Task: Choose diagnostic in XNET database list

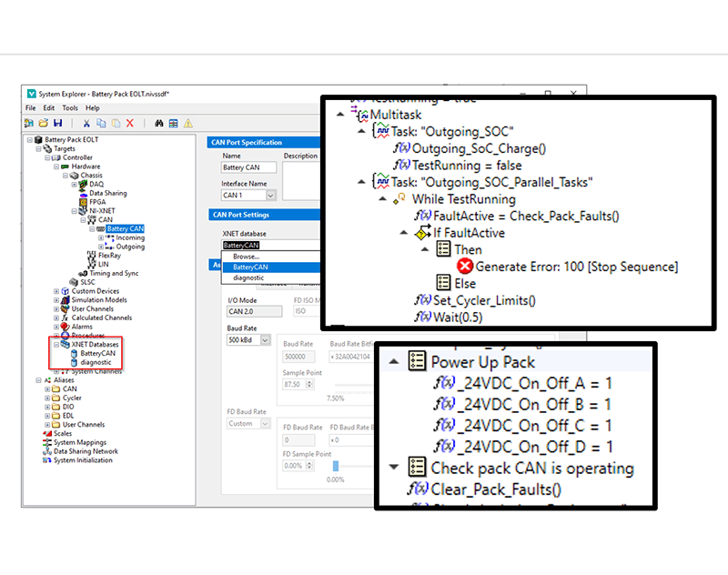Action: [271, 277]
